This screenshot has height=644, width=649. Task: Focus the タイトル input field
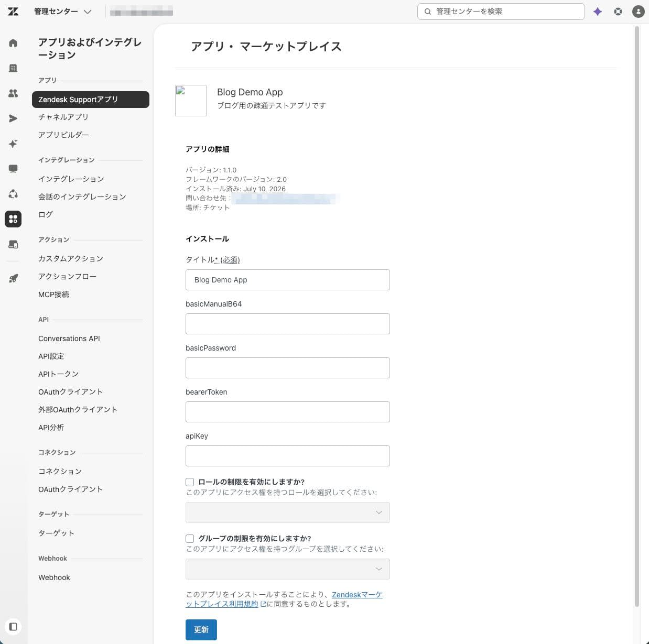[x=288, y=280]
